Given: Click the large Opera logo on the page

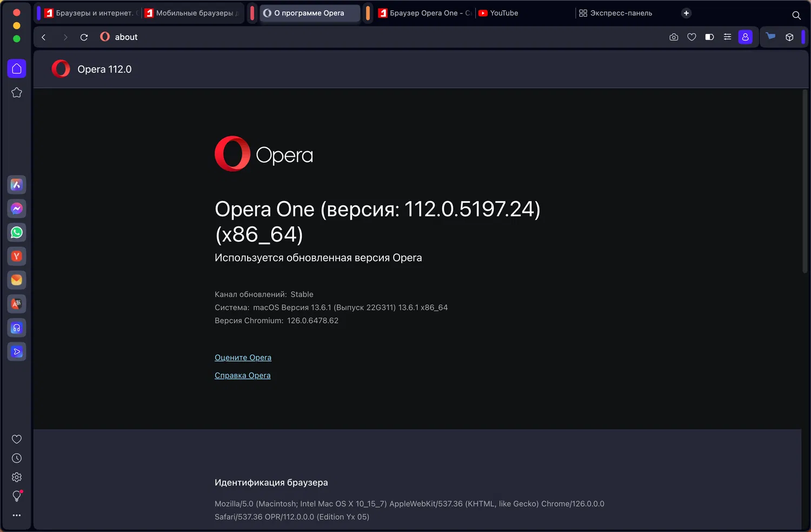Looking at the screenshot, I should tap(264, 154).
